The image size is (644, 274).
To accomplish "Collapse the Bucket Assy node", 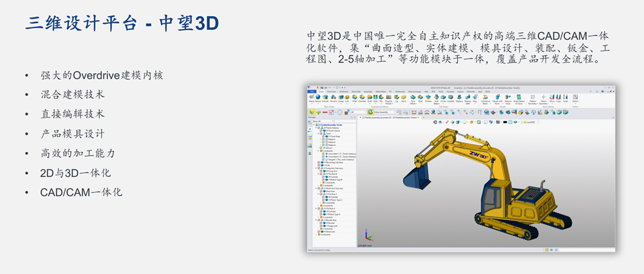I will [316, 220].
